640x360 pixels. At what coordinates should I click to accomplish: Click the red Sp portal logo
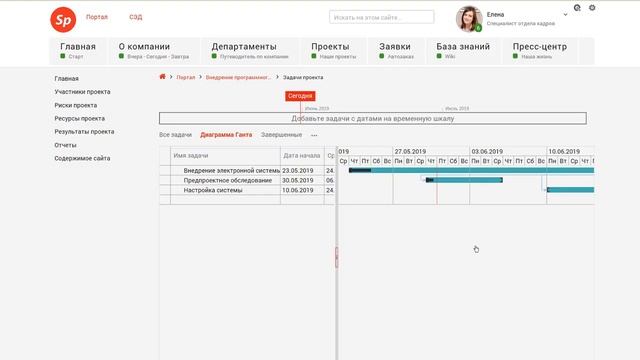(63, 20)
